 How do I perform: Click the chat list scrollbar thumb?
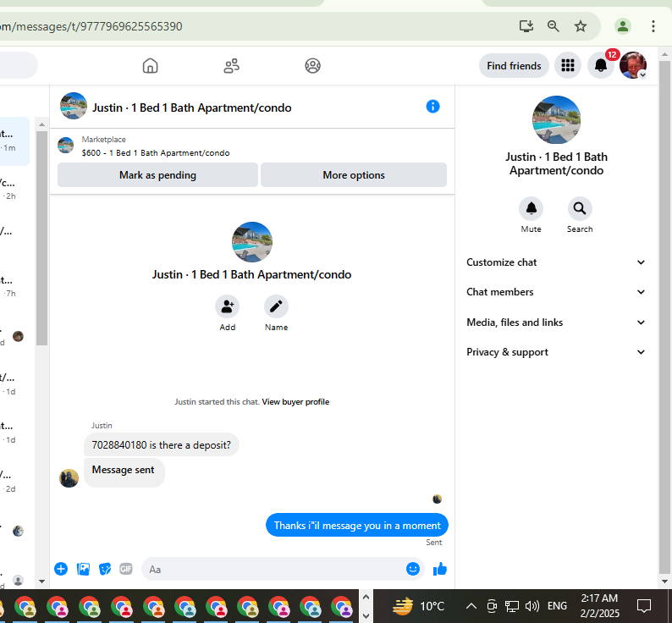coord(41,238)
